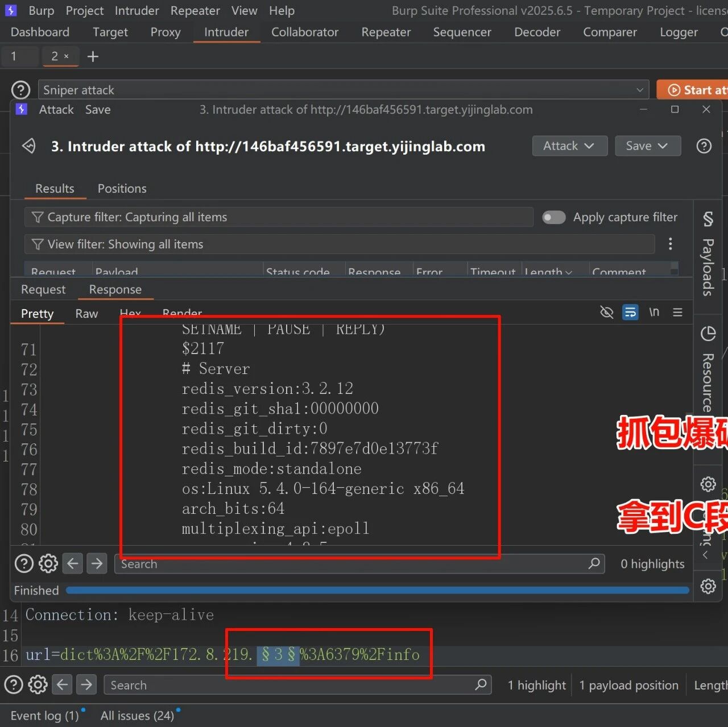Toggle line wrap in response viewer
Screen dimensions: 728x727
pos(630,312)
